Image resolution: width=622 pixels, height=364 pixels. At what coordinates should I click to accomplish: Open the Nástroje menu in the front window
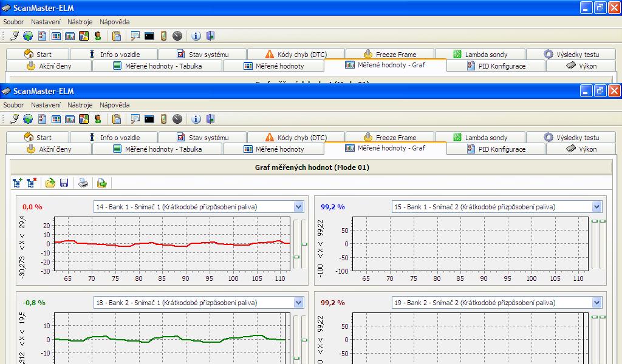(80, 105)
